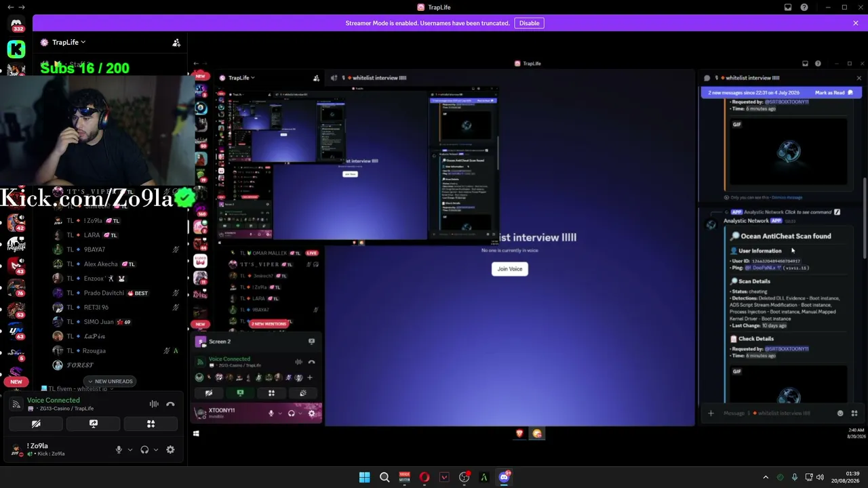Close the whitelist interview chat panel
This screenshot has height=488, width=868.
coord(859,78)
